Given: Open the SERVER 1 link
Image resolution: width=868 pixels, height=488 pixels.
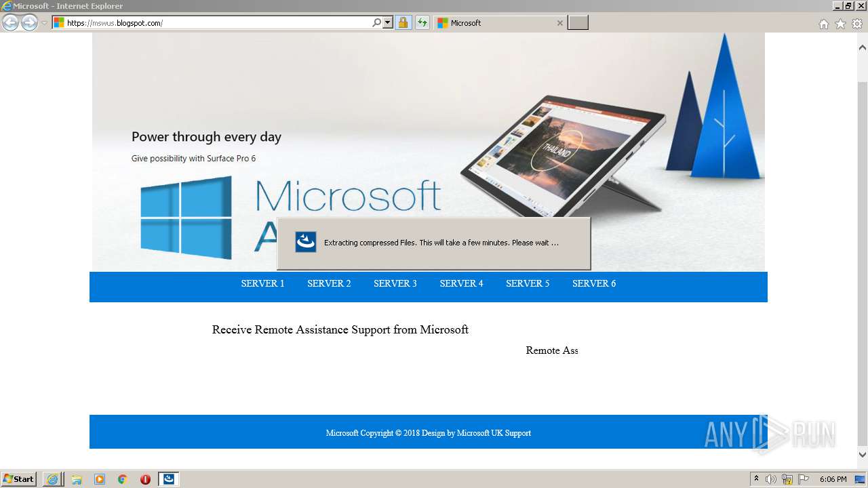Looking at the screenshot, I should pyautogui.click(x=262, y=283).
